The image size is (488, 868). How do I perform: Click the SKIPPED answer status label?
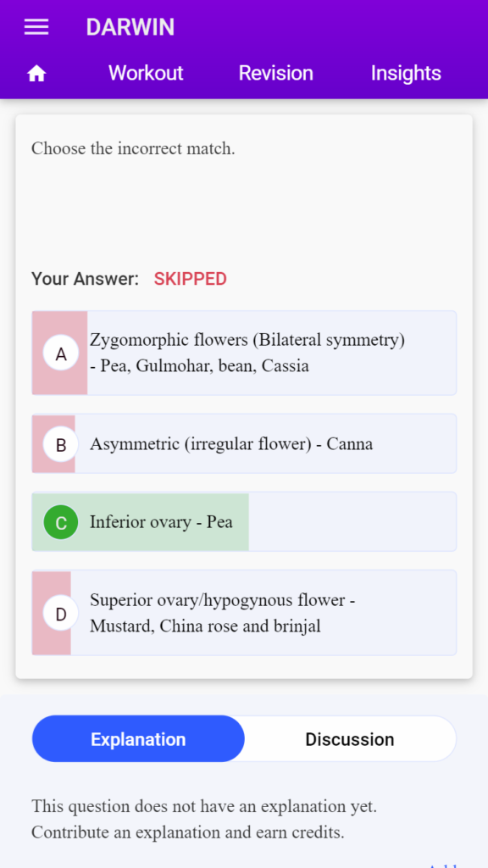click(x=191, y=279)
